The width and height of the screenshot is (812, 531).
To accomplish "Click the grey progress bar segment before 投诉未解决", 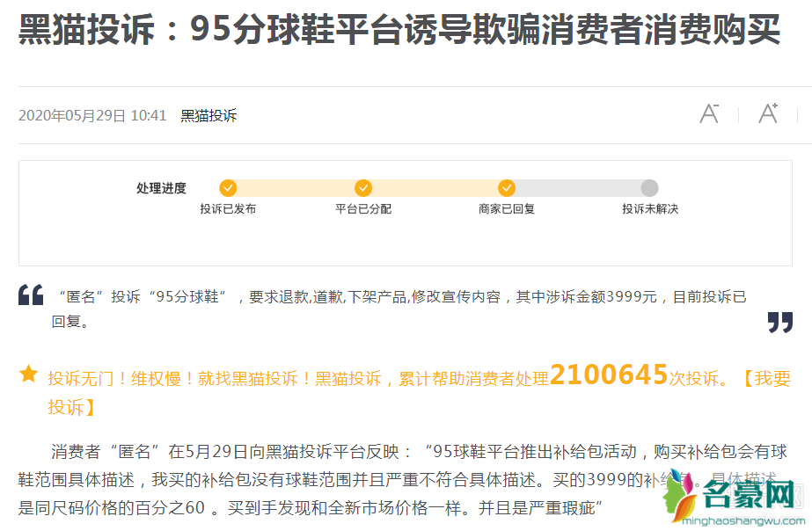I will (x=578, y=188).
